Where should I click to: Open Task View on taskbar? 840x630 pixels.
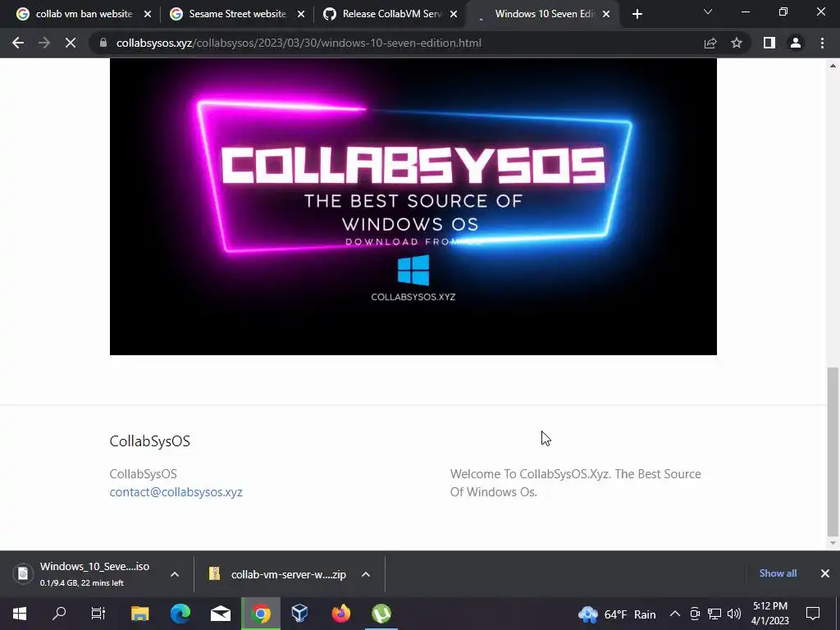pyautogui.click(x=98, y=614)
